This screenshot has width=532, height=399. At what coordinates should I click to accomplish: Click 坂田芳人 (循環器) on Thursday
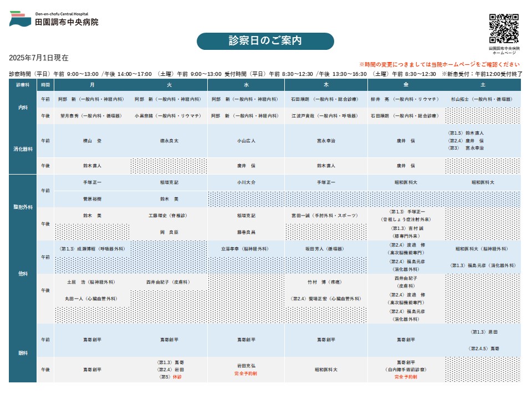(x=325, y=249)
